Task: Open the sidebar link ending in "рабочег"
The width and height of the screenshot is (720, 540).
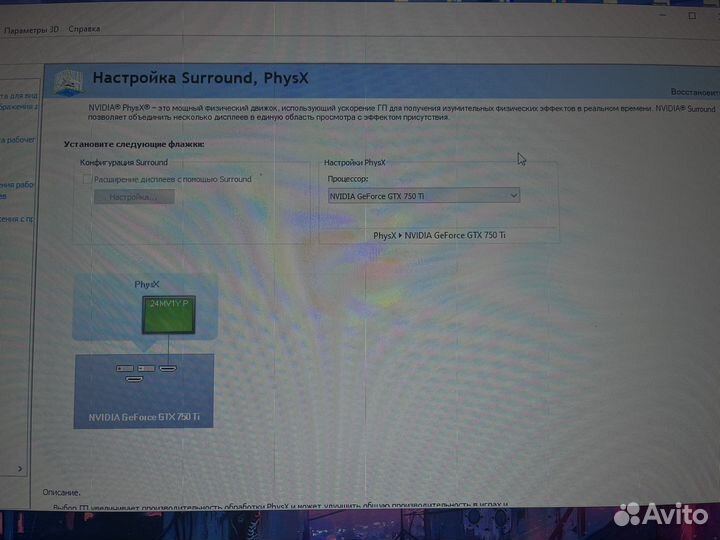Action: [17, 140]
